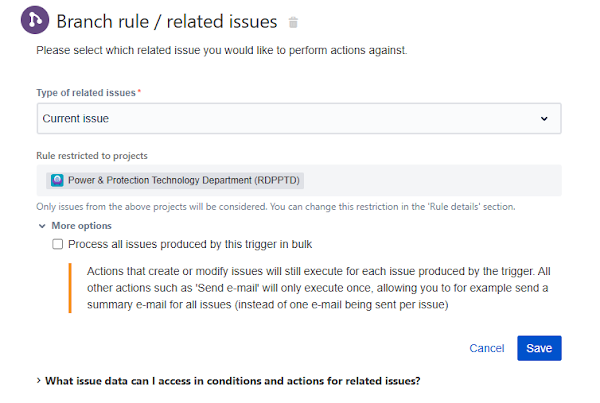
Task: Open the Type of related issues dropdown
Action: pyautogui.click(x=297, y=118)
